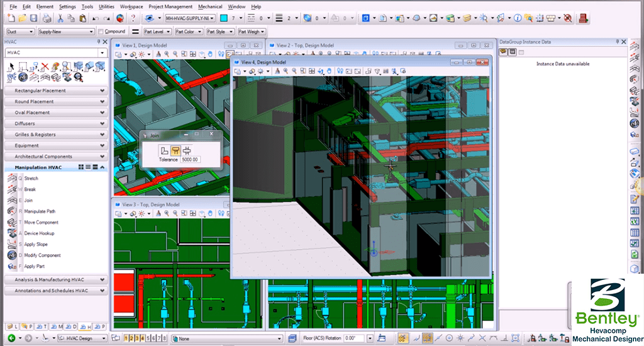Select the Place Fence tool
Image resolution: width=644 pixels, height=346 pixels.
(23, 67)
